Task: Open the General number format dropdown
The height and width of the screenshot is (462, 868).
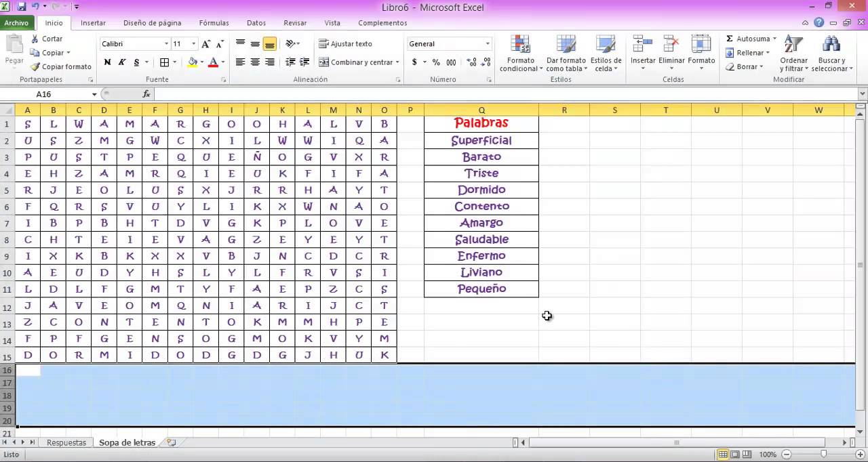Action: pos(487,43)
